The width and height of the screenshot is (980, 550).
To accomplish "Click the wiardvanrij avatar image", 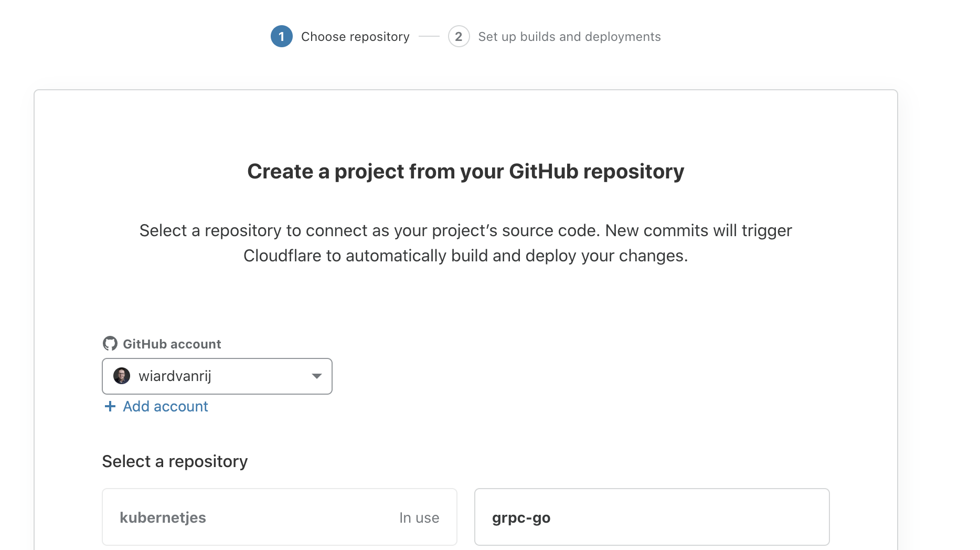I will point(122,376).
